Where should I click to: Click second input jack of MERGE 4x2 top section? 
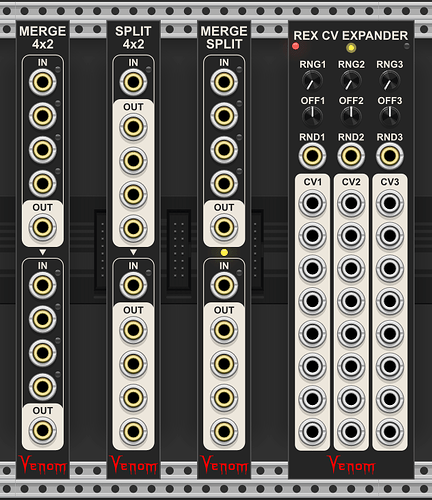(42, 116)
